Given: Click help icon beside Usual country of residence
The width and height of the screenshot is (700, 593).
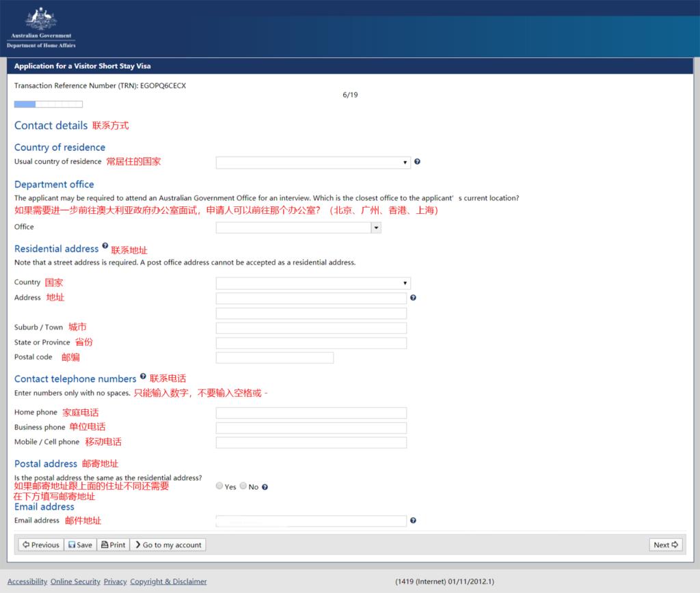Looking at the screenshot, I should pyautogui.click(x=417, y=162).
